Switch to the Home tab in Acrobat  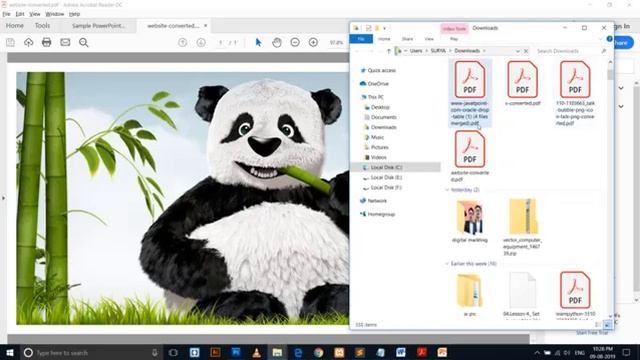pyautogui.click(x=15, y=25)
